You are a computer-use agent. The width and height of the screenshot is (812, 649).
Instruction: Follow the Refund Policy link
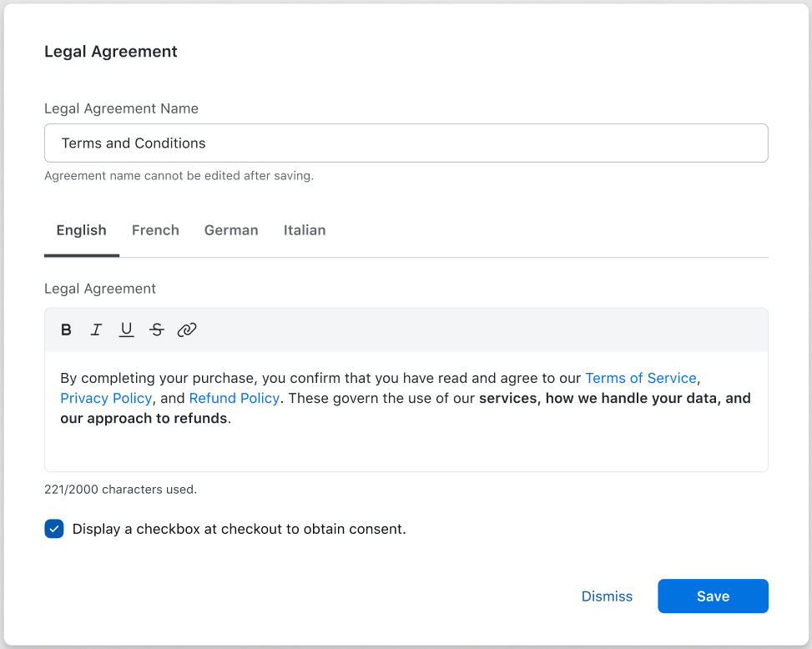click(x=234, y=399)
